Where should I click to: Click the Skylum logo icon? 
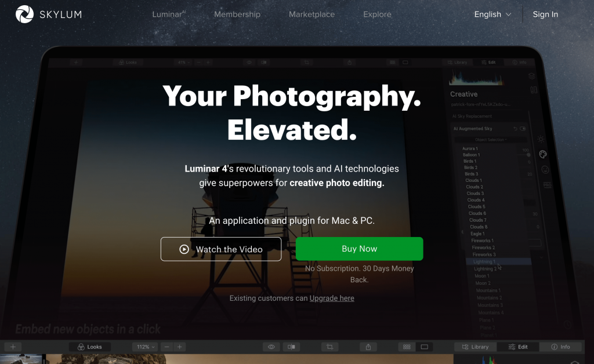tap(24, 14)
